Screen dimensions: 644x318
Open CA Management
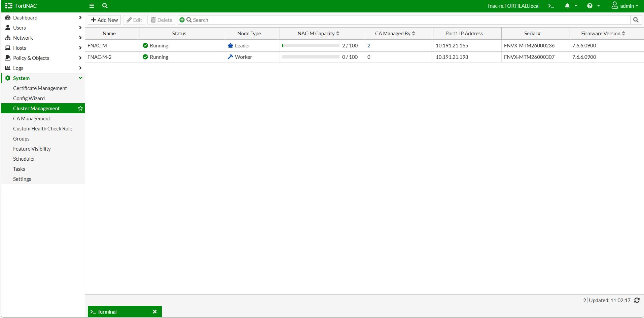tap(32, 118)
